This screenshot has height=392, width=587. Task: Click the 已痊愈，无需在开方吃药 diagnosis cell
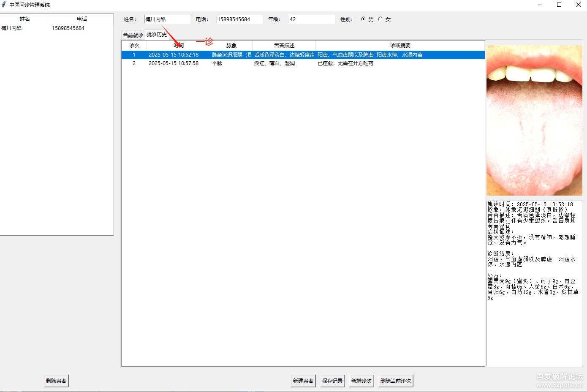coord(345,63)
